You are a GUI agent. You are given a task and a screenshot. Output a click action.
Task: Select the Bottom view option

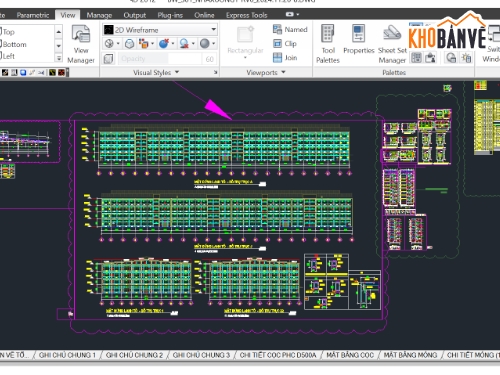(x=13, y=44)
